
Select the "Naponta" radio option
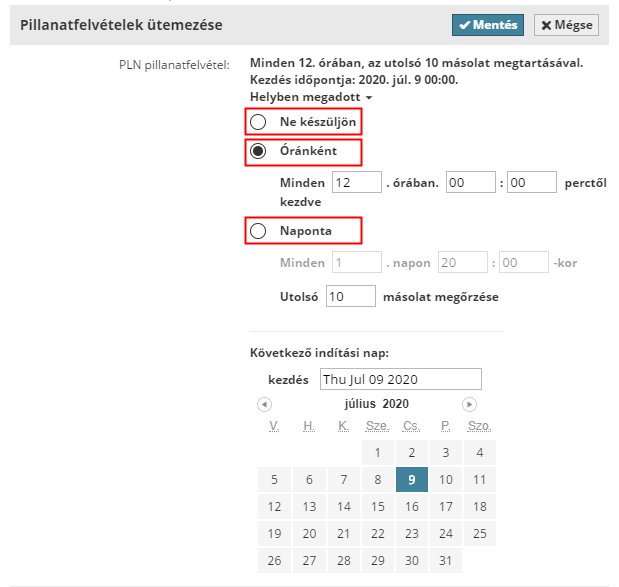258,231
